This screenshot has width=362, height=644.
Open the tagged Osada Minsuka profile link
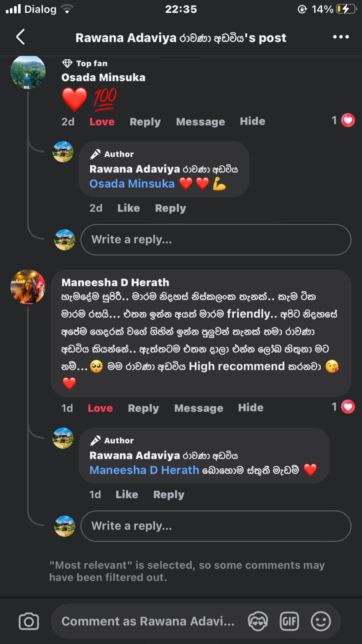pos(132,184)
